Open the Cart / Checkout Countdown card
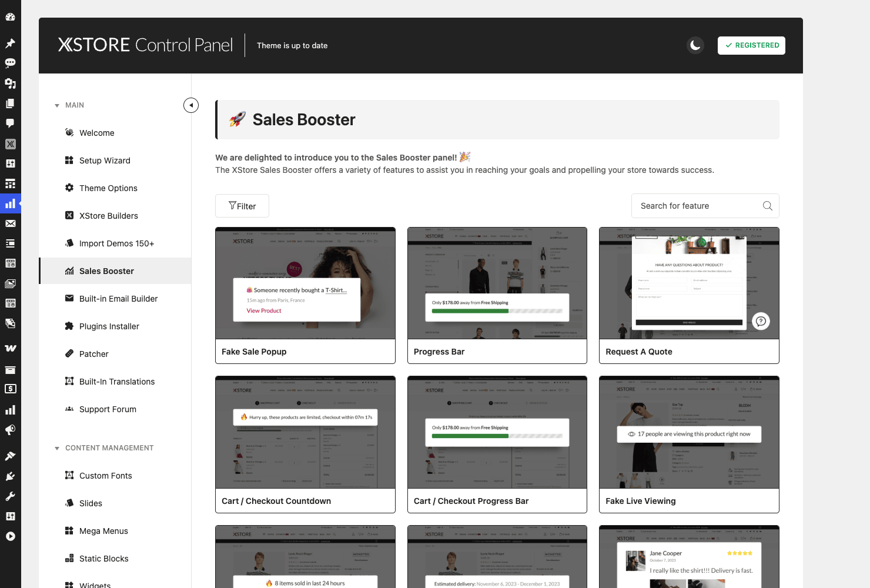870x588 pixels. 305,445
